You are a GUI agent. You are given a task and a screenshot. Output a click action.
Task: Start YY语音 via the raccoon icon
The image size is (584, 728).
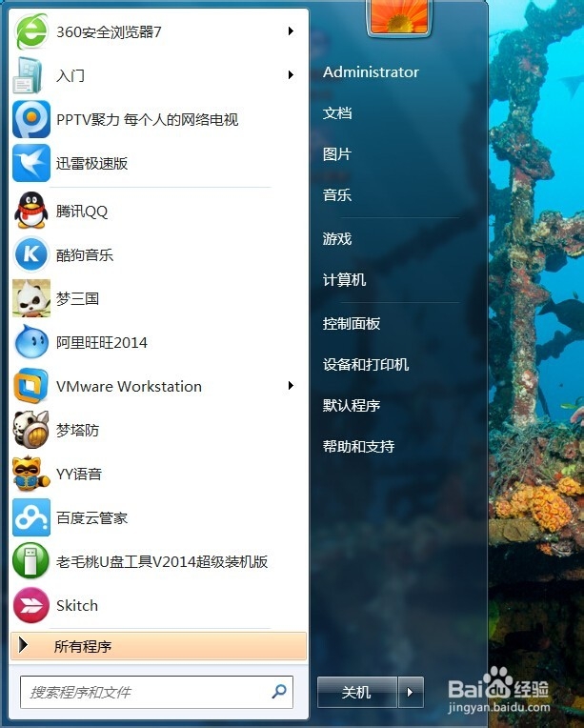(31, 474)
